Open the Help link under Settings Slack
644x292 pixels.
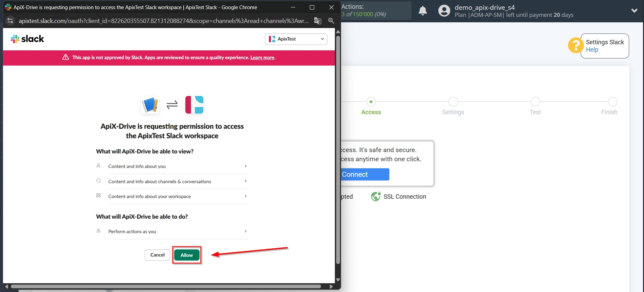point(592,50)
